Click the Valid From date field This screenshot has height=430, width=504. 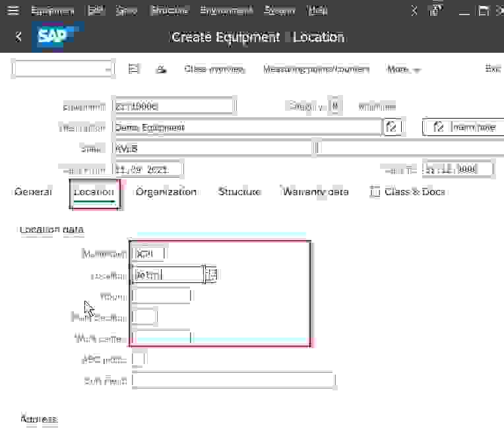[x=148, y=169]
